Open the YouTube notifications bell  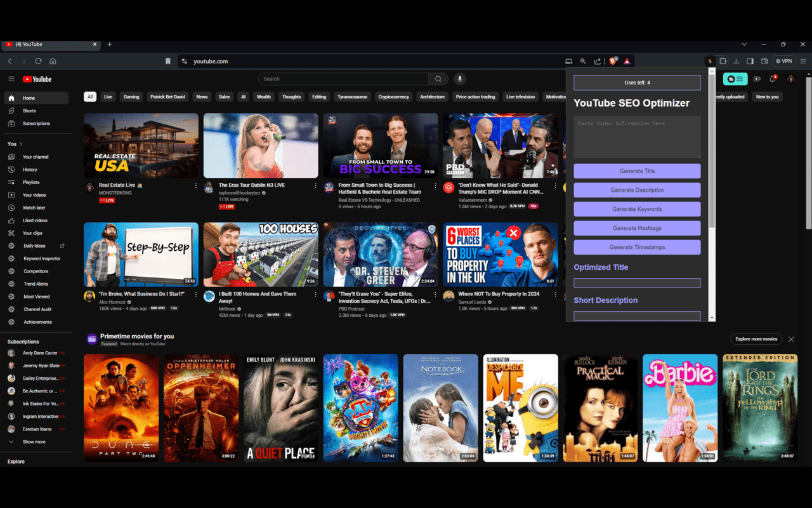773,79
